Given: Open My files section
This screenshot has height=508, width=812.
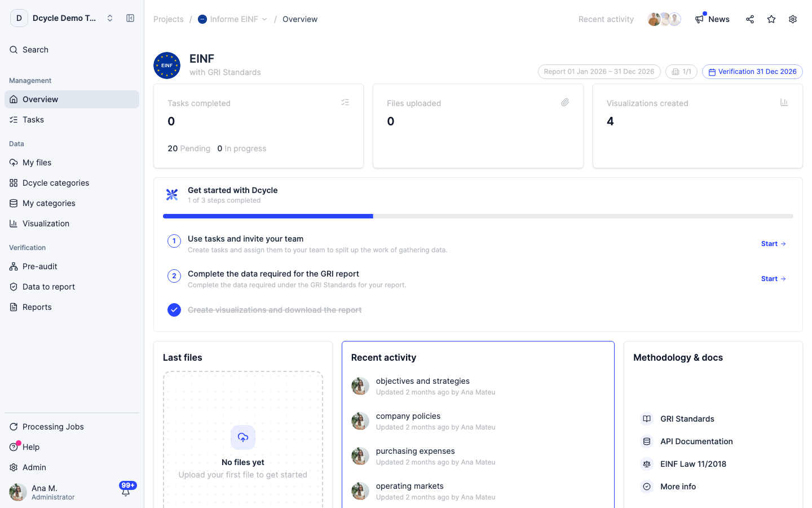Looking at the screenshot, I should tap(72, 163).
